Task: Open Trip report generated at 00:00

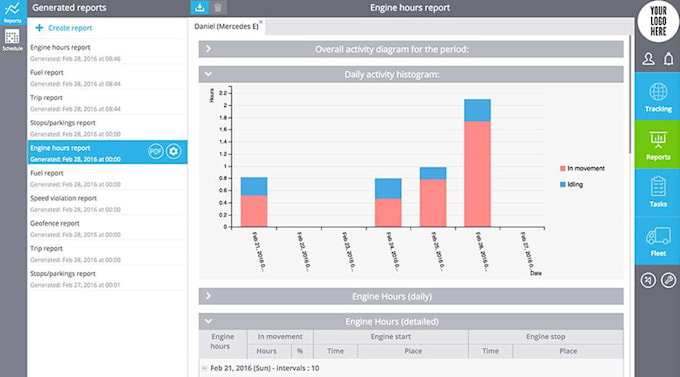Action: pyautogui.click(x=107, y=253)
